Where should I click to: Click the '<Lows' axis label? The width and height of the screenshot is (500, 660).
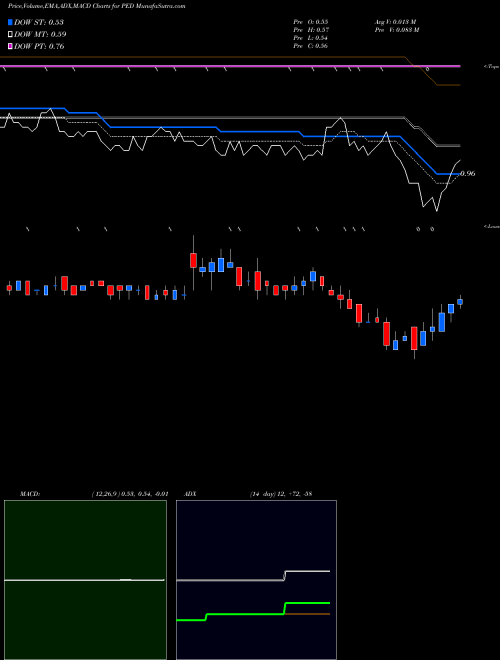pyautogui.click(x=491, y=226)
